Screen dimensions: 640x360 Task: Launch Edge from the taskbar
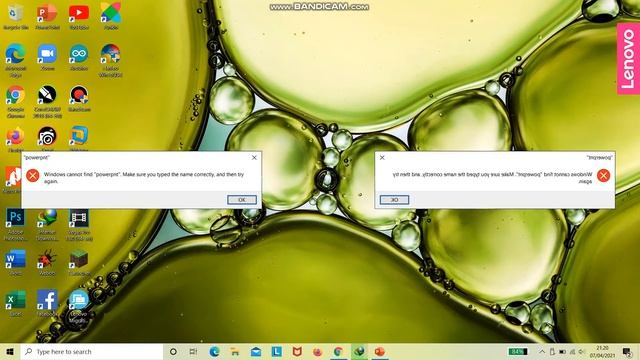pos(214,351)
